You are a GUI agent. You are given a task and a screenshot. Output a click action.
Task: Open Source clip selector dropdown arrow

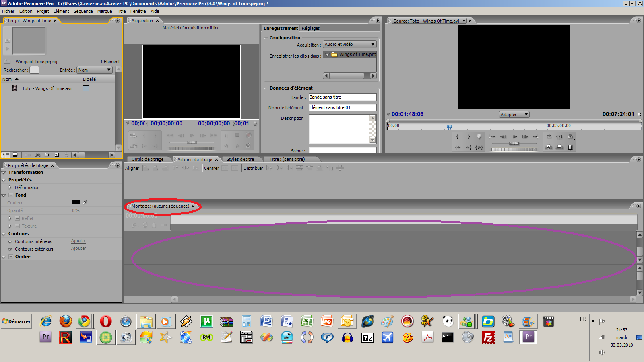coord(464,21)
